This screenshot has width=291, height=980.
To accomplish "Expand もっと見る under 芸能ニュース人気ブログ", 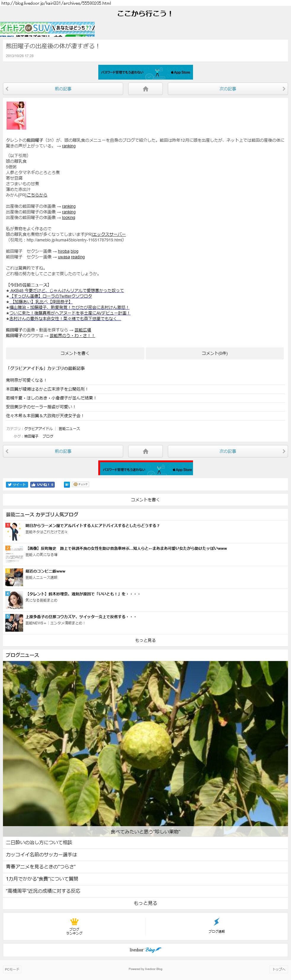I will pos(145,640).
